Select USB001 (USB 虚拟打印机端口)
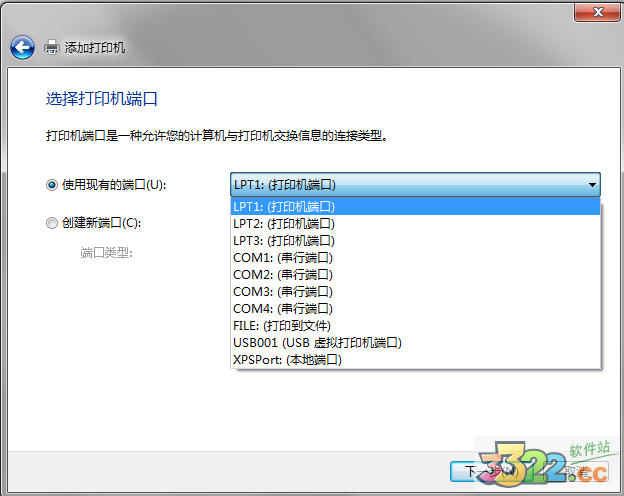Screen dimensions: 624x496 pos(415,343)
